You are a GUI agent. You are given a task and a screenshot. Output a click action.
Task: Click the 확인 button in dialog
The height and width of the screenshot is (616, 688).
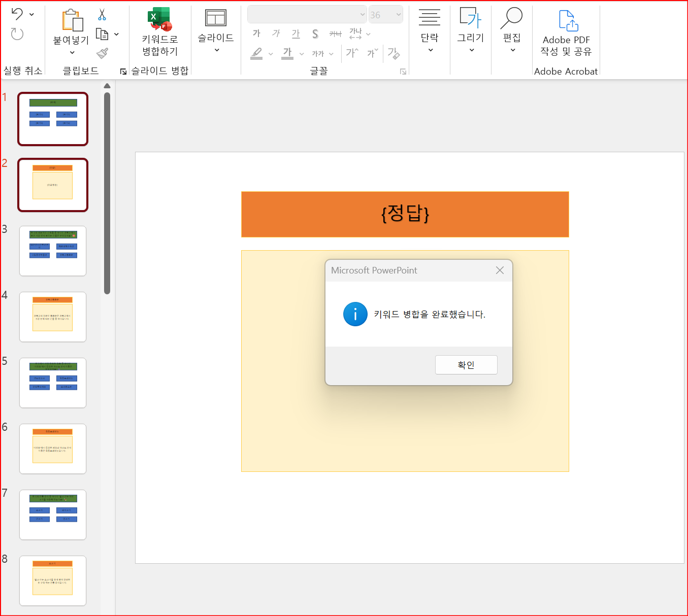[x=466, y=365]
